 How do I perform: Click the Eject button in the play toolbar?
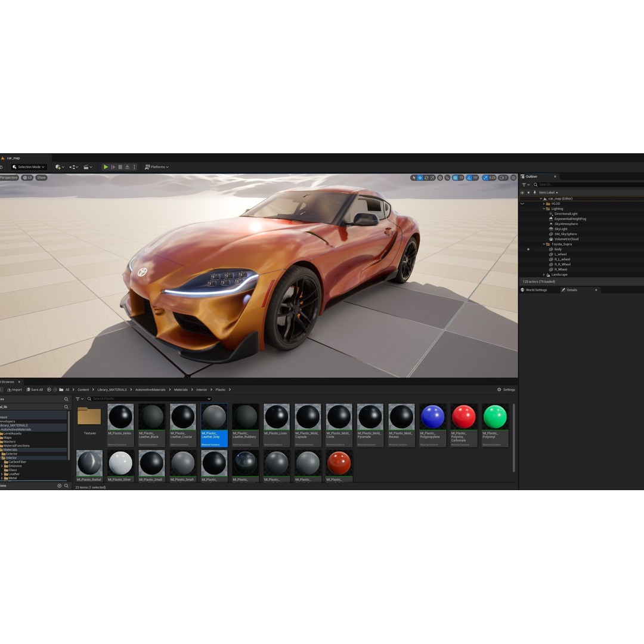128,167
